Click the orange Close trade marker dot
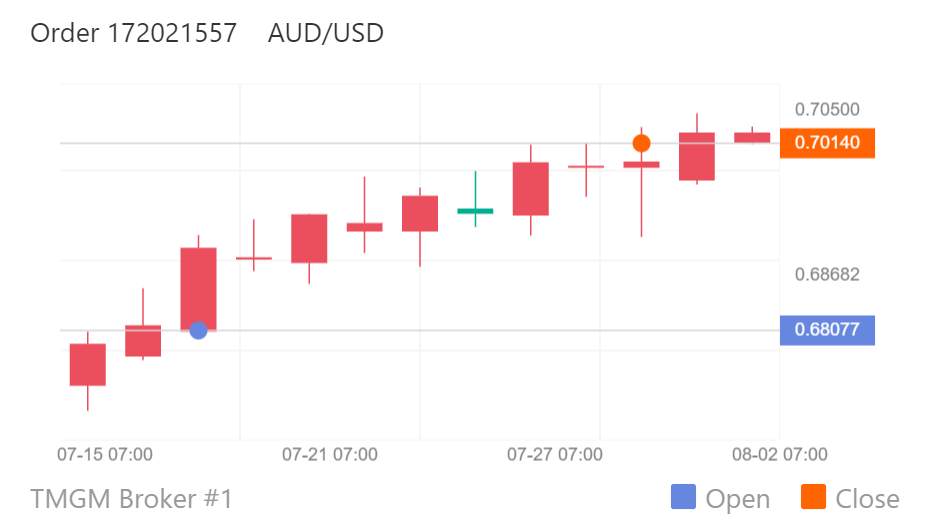930x528 pixels. 641,143
